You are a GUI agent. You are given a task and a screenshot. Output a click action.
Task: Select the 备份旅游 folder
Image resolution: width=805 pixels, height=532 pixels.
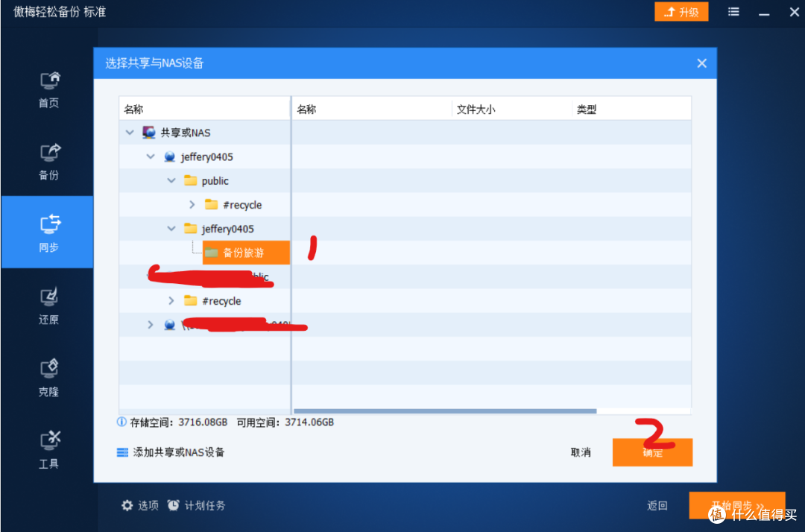click(x=246, y=253)
